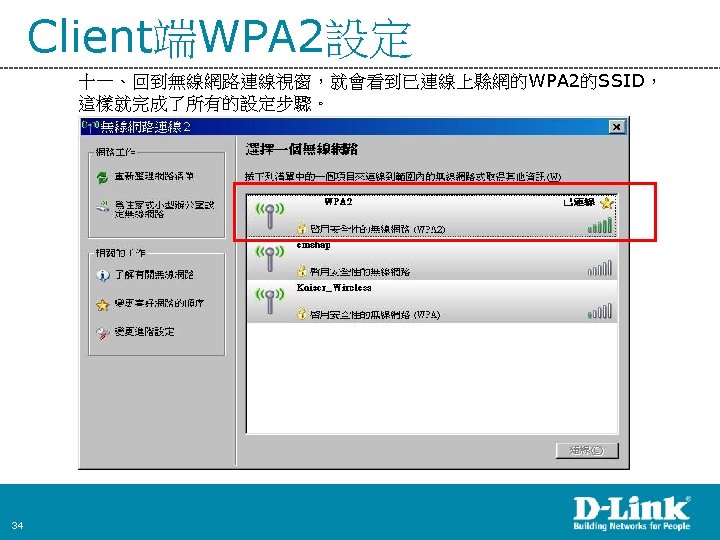This screenshot has height=540, width=720.
Task: Click the star icon for preferred network order
Action: [102, 304]
